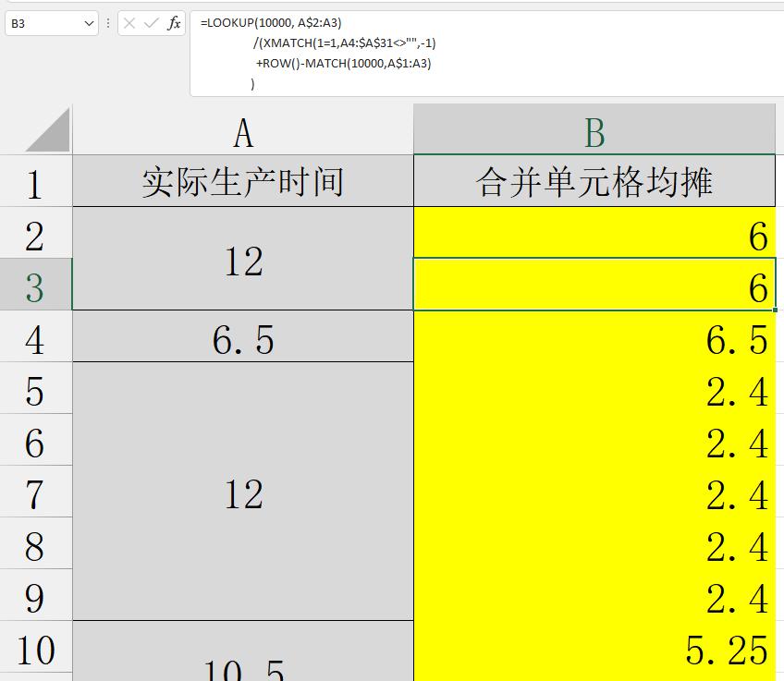Select row 10 header
The image size is (784, 681).
[36, 647]
